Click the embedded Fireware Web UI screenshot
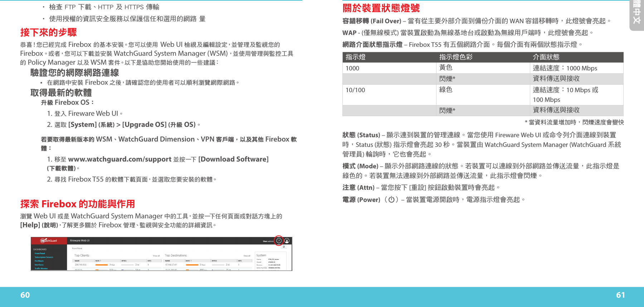Image resolution: width=644 pixels, height=307 pixels. point(161,254)
